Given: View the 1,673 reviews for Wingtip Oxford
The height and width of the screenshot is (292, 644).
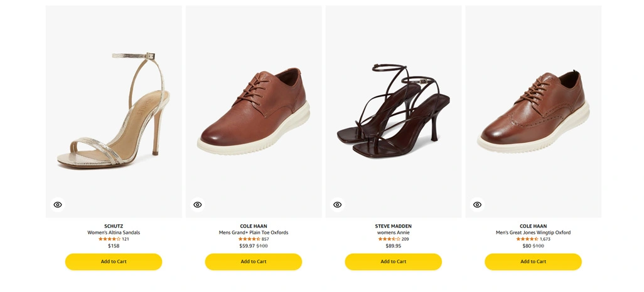Looking at the screenshot, I should [x=545, y=239].
